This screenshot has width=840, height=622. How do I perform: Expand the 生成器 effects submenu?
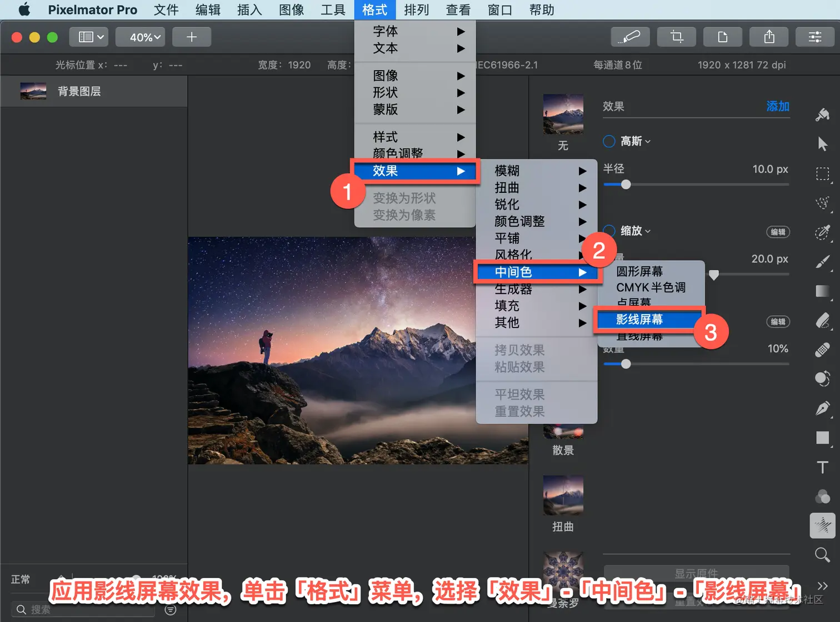pyautogui.click(x=537, y=289)
